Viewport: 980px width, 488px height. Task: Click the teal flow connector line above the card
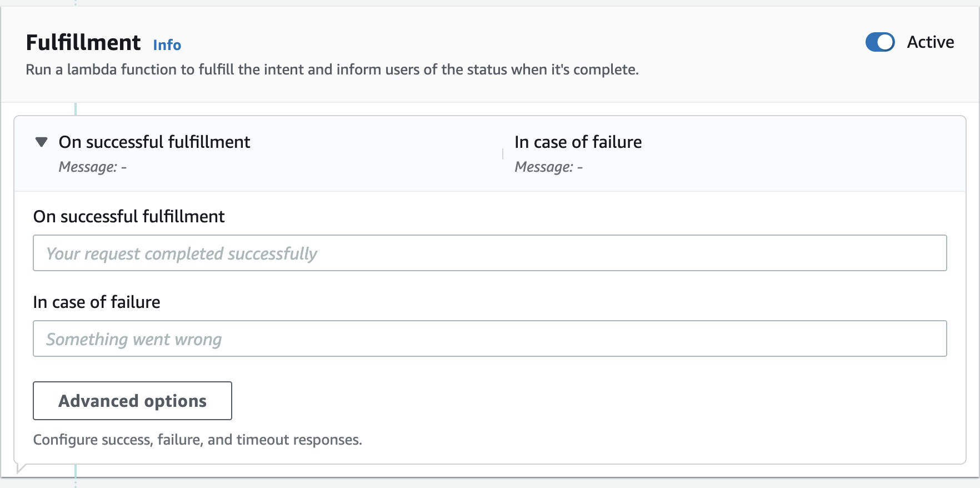click(76, 109)
